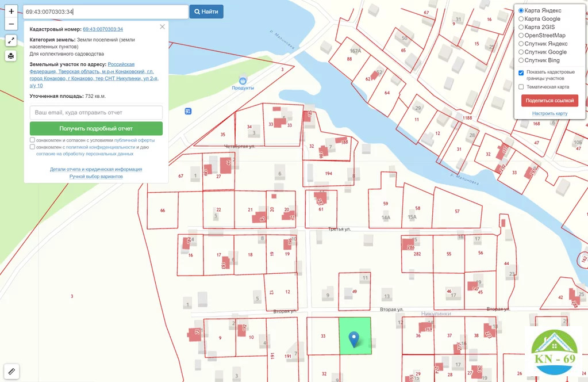Zoom out with the minus button
The width and height of the screenshot is (588, 382).
click(x=11, y=24)
